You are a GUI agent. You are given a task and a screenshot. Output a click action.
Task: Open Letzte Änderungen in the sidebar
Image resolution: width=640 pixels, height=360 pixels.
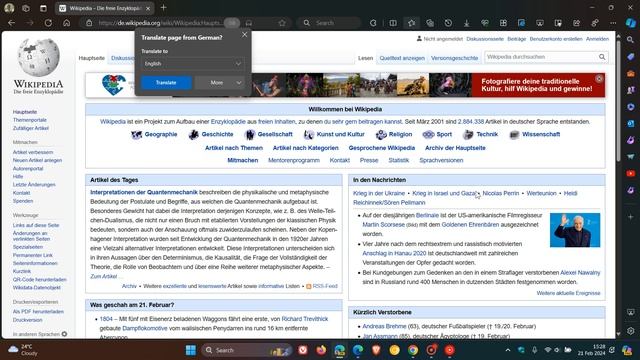coord(34,184)
